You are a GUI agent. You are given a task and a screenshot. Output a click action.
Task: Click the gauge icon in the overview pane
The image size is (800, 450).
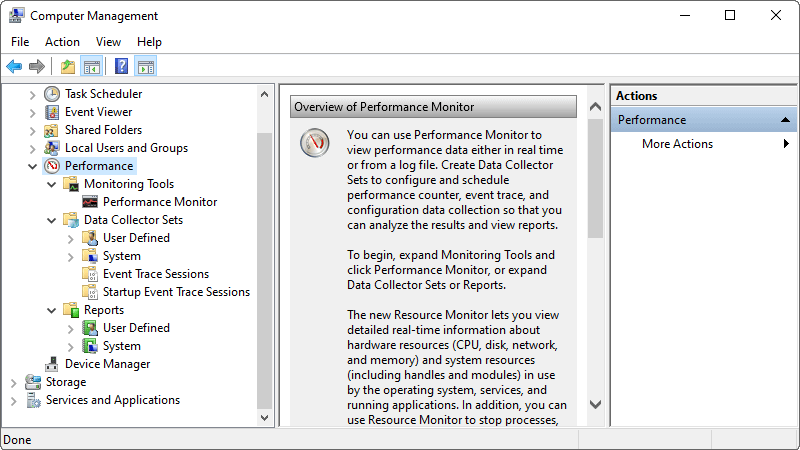pyautogui.click(x=315, y=143)
